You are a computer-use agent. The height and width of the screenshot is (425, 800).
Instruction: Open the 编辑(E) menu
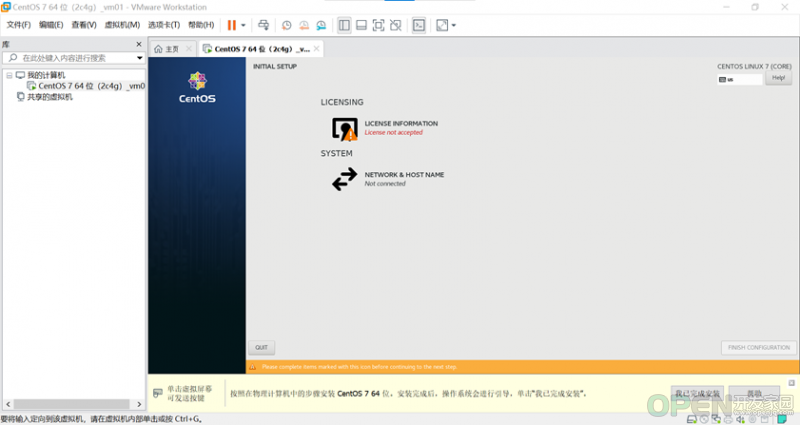(51, 25)
